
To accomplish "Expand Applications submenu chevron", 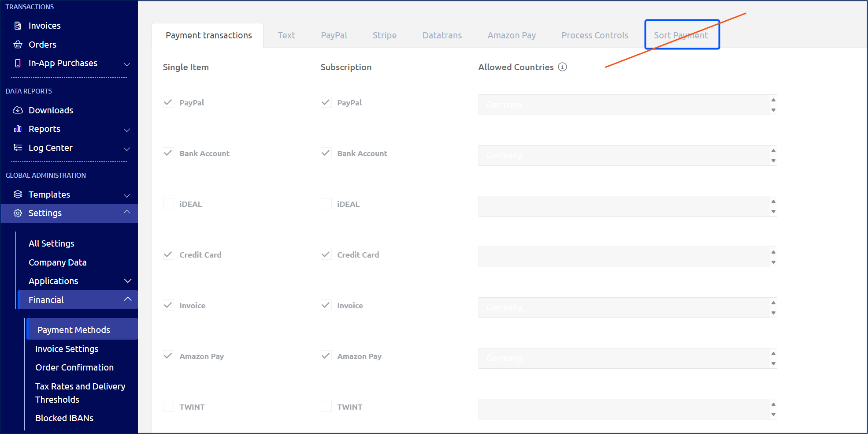I will [x=128, y=281].
